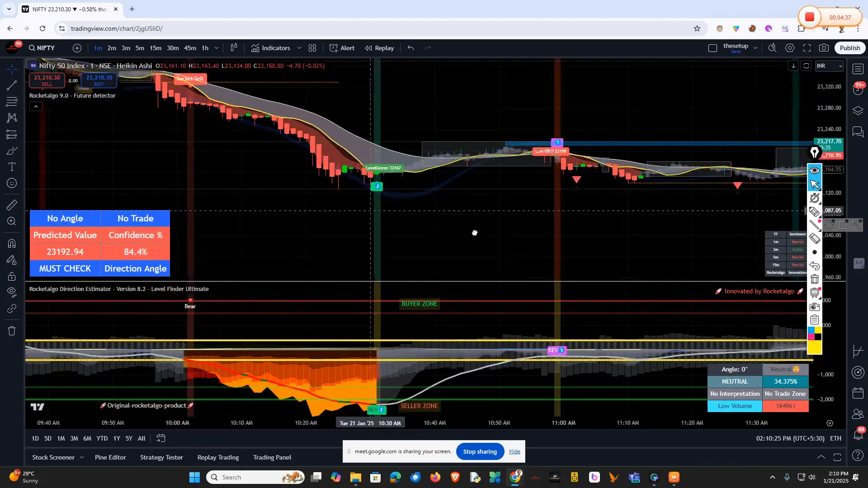The width and height of the screenshot is (868, 488).
Task: Lock all drawing tools
Action: [x=12, y=276]
